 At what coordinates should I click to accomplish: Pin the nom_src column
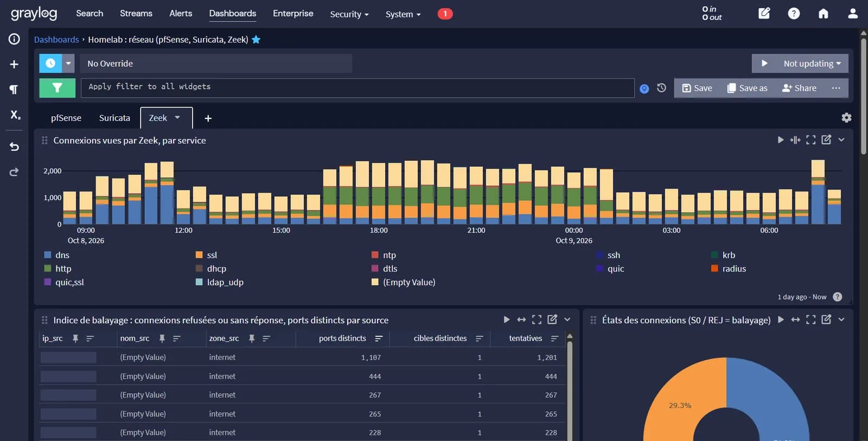(162, 338)
